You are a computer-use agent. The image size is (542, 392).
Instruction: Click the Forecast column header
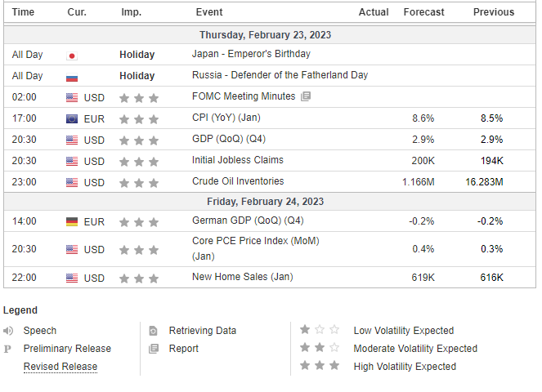click(423, 12)
